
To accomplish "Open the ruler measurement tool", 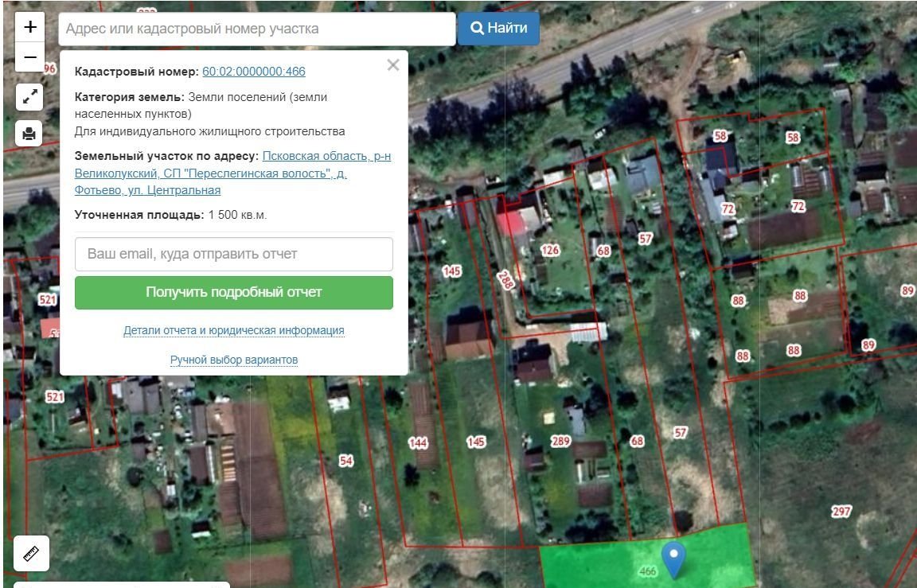I will (32, 554).
